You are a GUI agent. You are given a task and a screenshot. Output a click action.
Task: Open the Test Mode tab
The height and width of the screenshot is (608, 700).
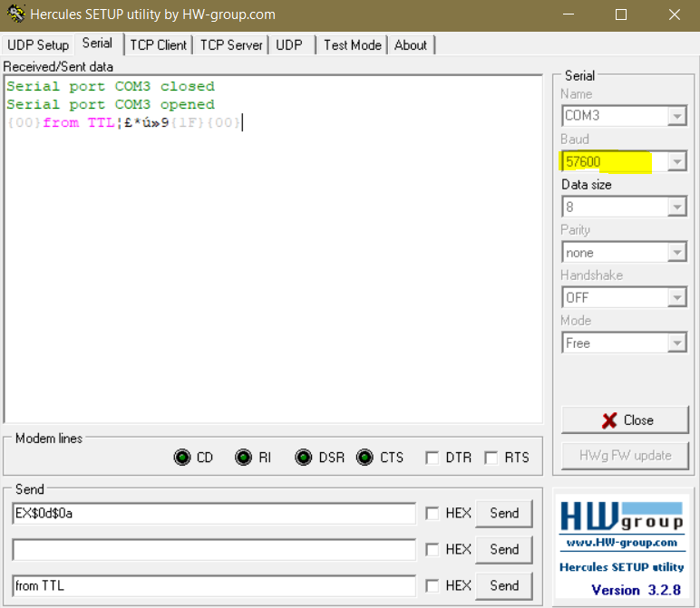click(x=352, y=45)
